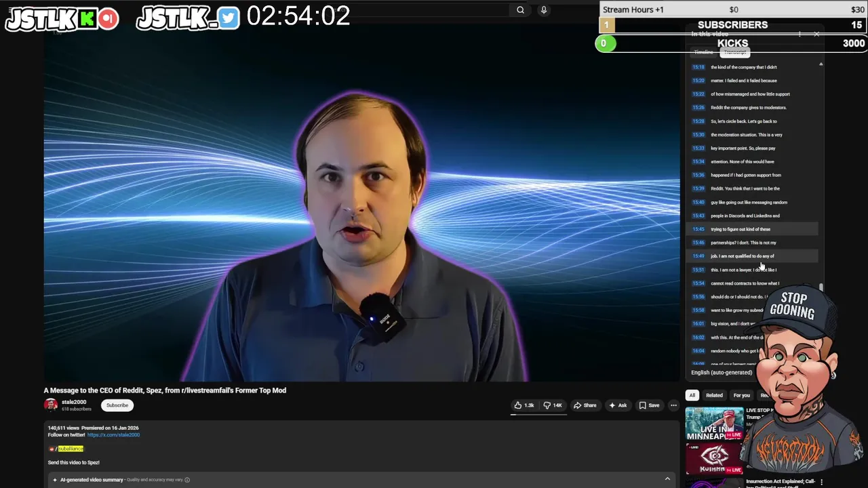
Task: Click the Kick logo in stream overlay
Action: click(86, 19)
